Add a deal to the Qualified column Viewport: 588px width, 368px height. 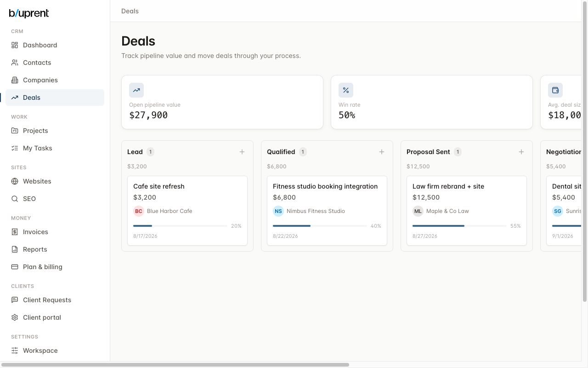[382, 152]
